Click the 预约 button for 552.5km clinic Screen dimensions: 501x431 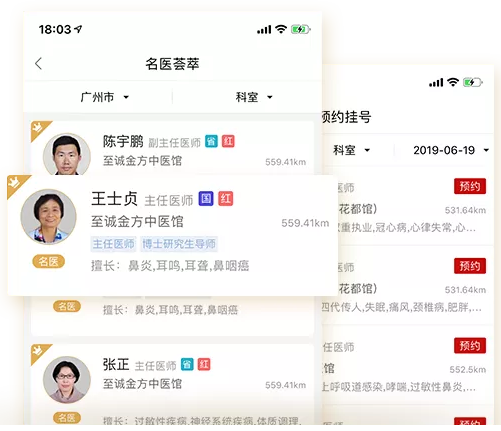470,346
